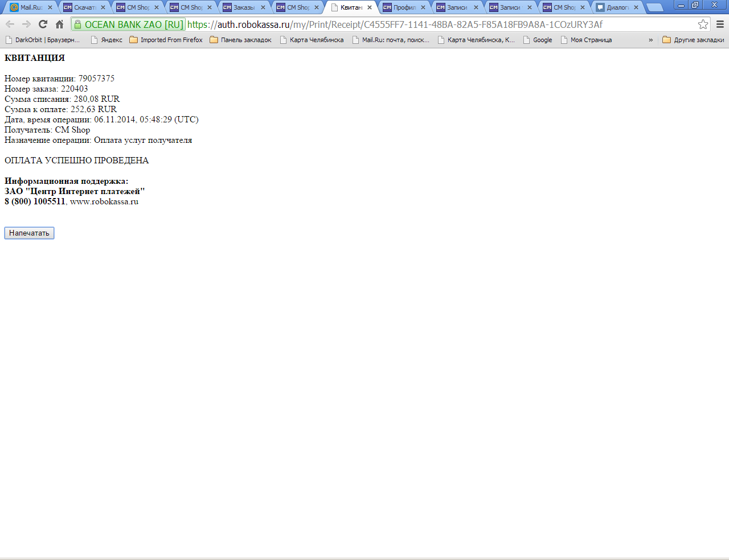Select the Записи tab right after Профиль
729x560 pixels.
pyautogui.click(x=457, y=7)
